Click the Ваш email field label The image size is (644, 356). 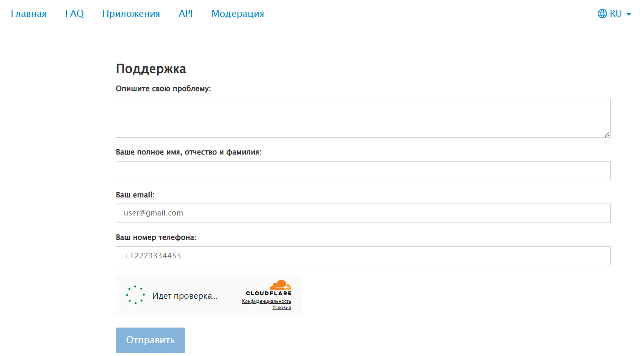[135, 195]
